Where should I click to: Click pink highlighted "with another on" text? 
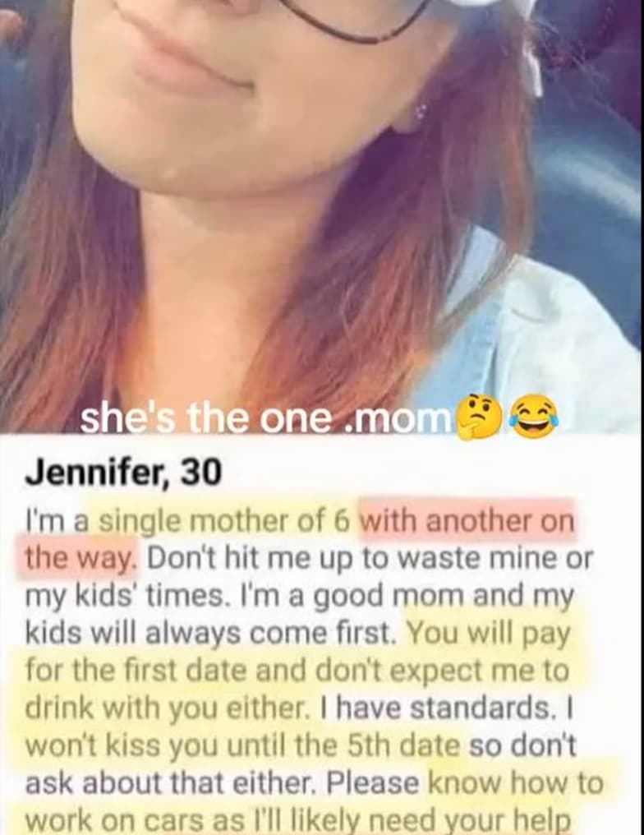[x=467, y=520]
